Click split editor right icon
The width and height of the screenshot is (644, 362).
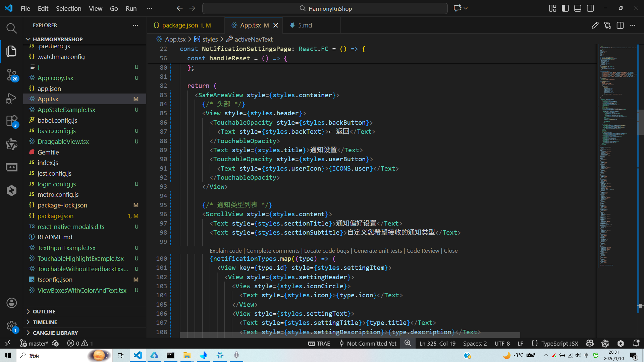coord(620,25)
